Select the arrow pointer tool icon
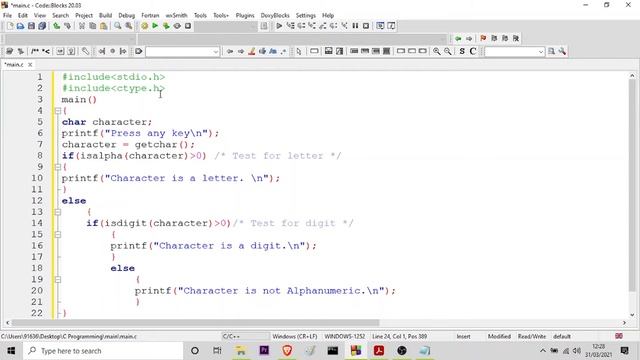 pos(299,51)
